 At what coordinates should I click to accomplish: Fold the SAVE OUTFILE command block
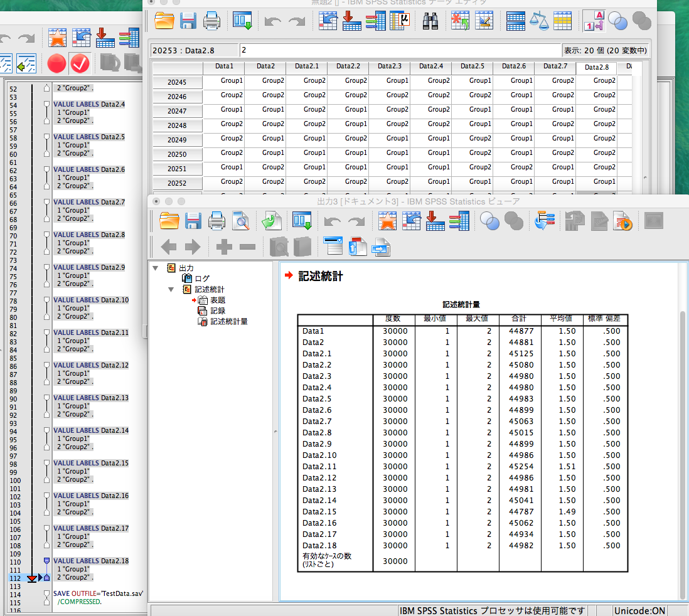pyautogui.click(x=46, y=593)
